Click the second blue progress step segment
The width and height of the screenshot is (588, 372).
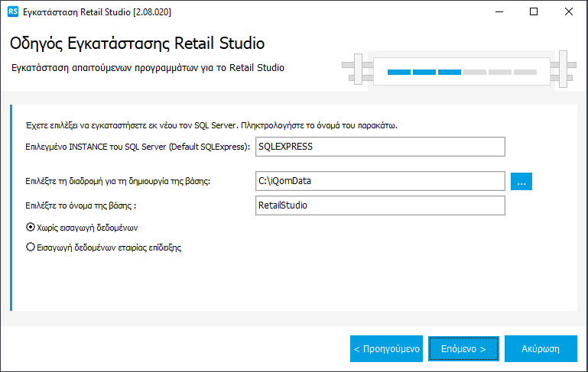(424, 72)
